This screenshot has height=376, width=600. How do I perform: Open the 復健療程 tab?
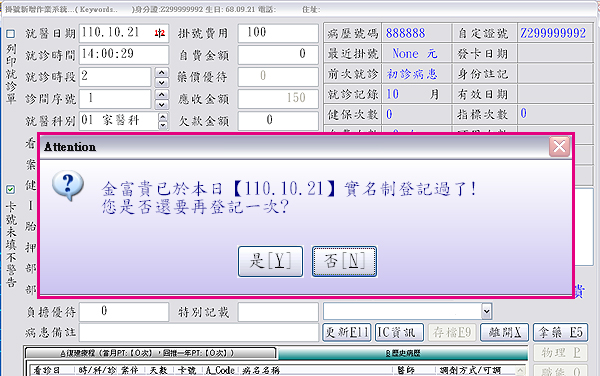tap(150, 353)
